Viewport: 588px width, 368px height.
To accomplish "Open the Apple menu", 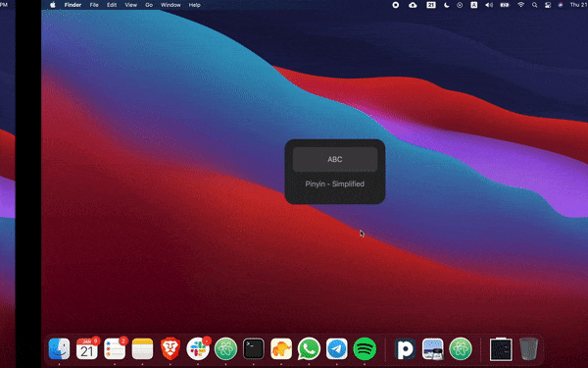I will [x=53, y=5].
